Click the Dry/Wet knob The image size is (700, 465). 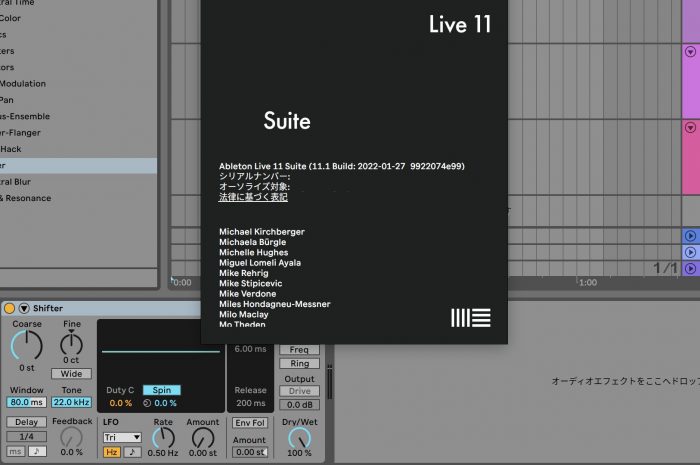[299, 437]
